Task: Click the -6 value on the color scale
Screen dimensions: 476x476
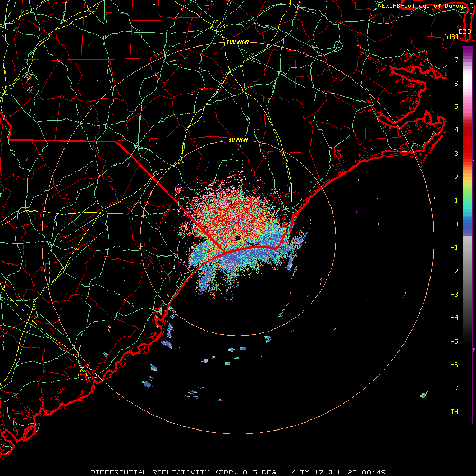Action: (x=454, y=365)
